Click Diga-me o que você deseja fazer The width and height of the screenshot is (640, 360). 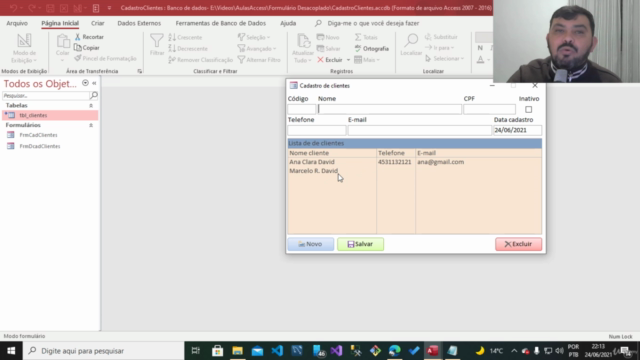373,23
